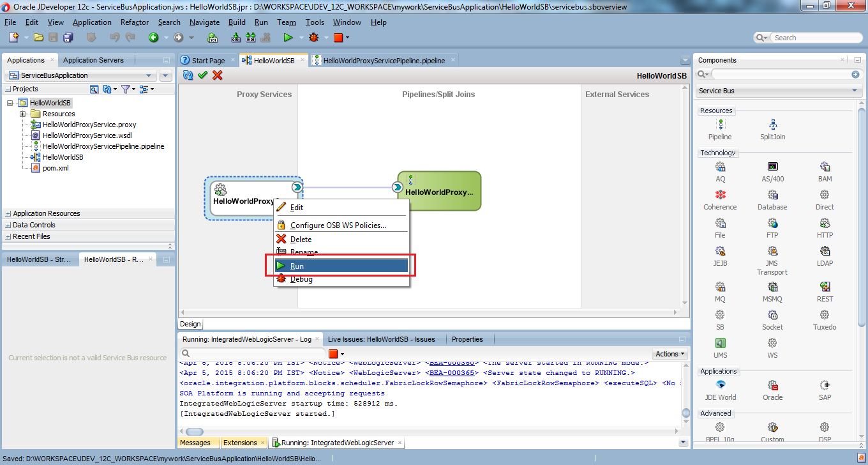This screenshot has height=465, width=868.
Task: Pick the AQ technology adapter
Action: point(720,172)
